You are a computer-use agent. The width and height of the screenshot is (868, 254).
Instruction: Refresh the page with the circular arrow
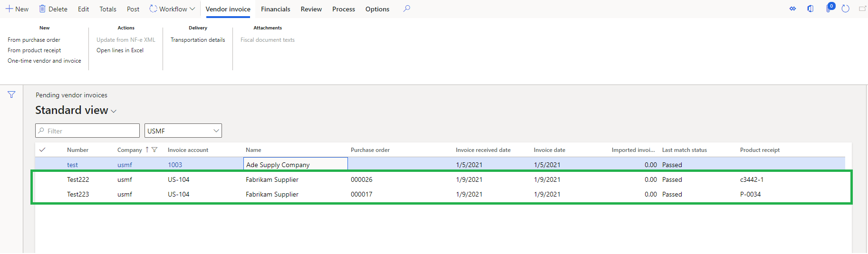[x=845, y=9]
